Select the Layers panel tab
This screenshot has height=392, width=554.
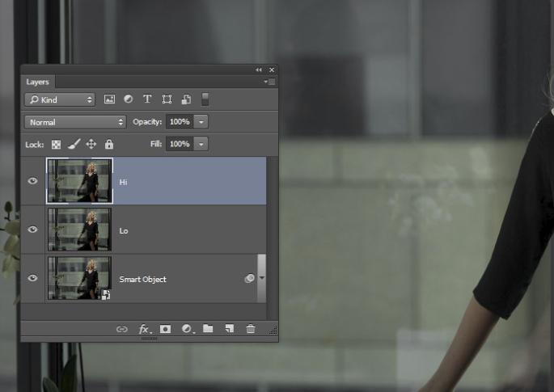(x=37, y=82)
